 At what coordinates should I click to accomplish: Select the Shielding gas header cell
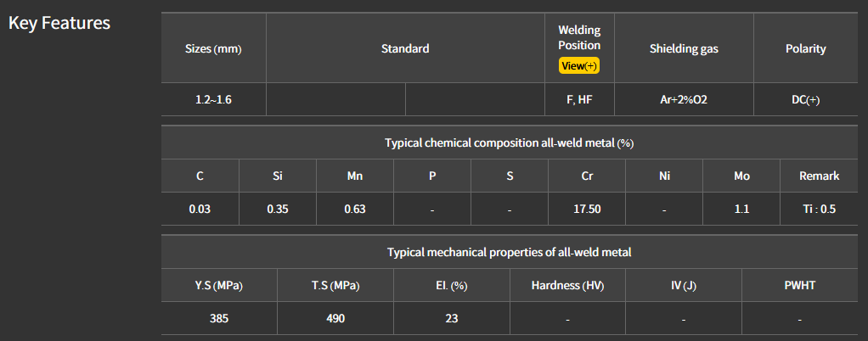click(684, 48)
